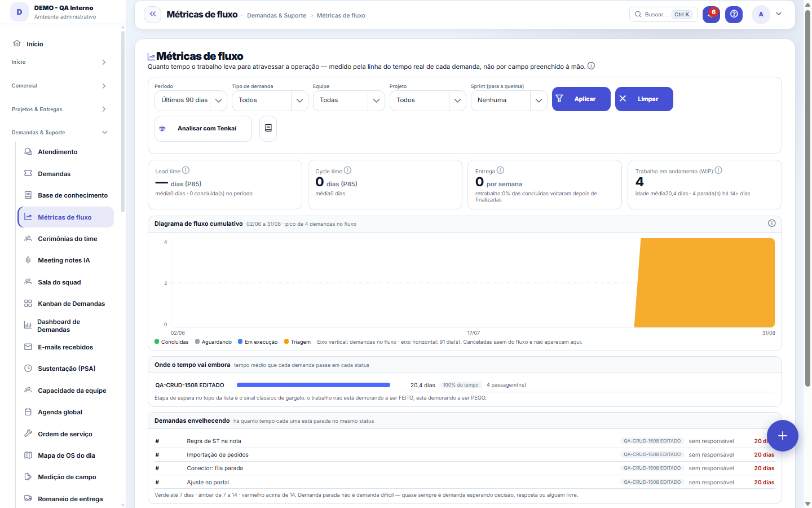Click info icon beside Lead time
Screen dimensions: 812x508
(x=186, y=170)
